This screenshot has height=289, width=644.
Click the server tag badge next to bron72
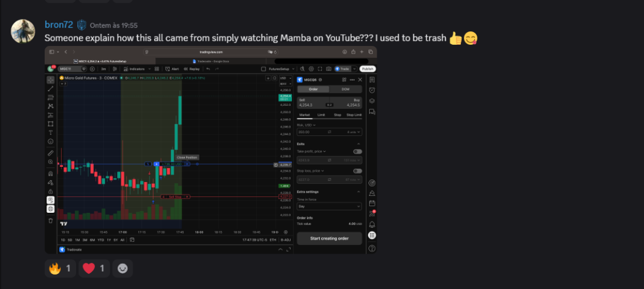[81, 25]
